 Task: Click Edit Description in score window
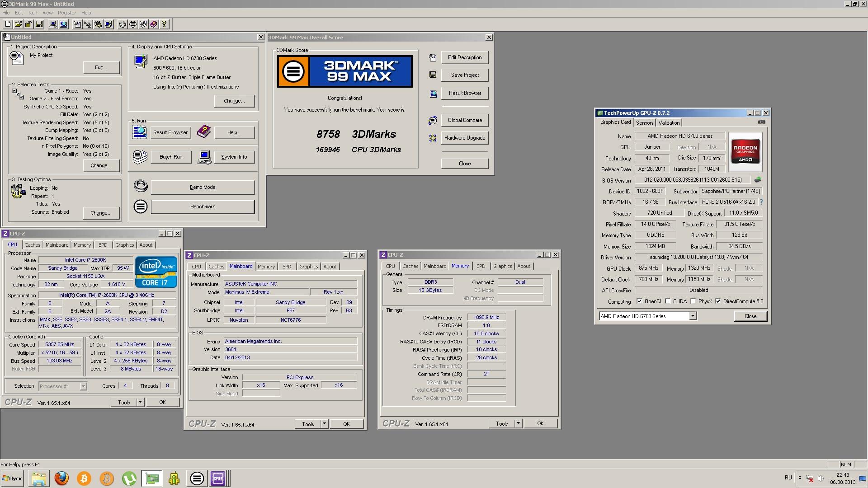(465, 57)
